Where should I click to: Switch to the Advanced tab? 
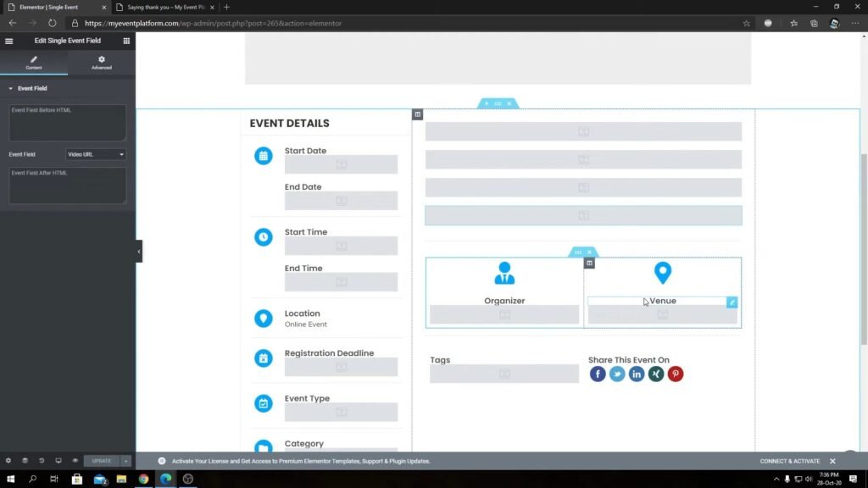[102, 63]
